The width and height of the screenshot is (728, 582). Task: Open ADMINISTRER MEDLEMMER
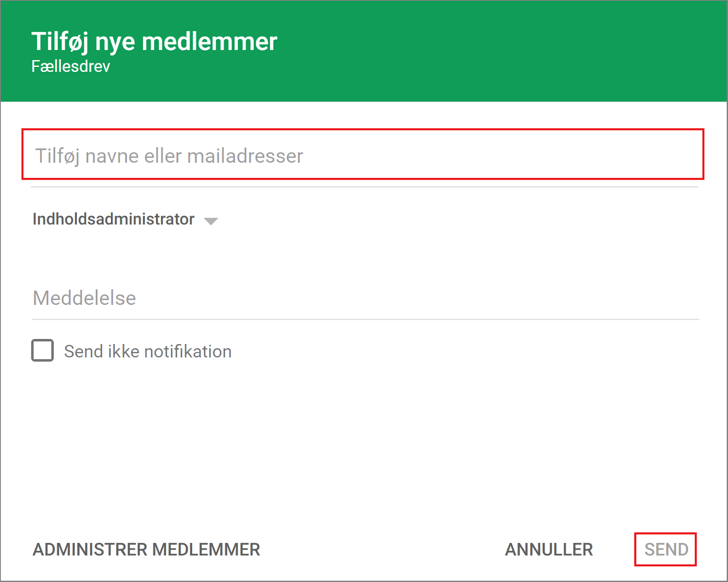point(146,549)
